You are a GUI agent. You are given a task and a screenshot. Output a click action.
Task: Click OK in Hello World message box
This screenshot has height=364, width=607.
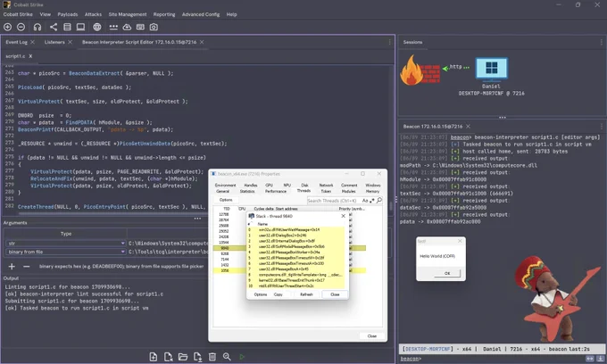tap(447, 273)
